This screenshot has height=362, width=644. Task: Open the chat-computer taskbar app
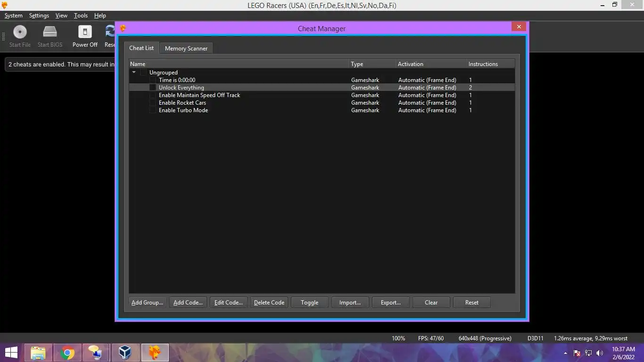tap(96, 353)
